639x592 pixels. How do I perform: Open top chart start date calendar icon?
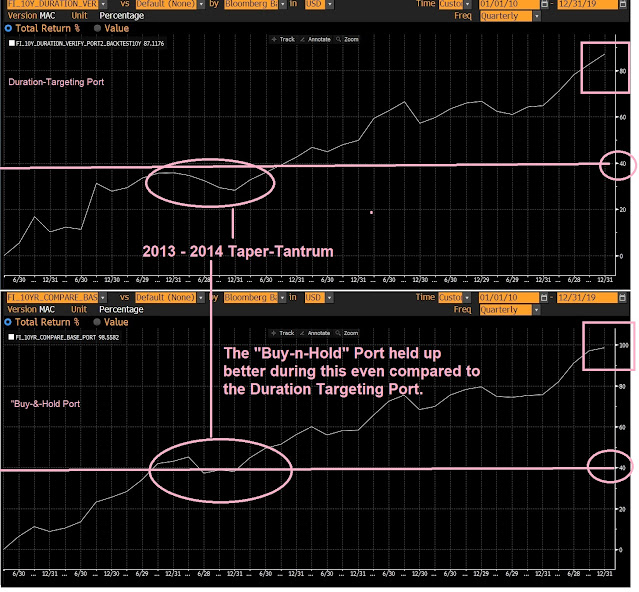tap(544, 4)
